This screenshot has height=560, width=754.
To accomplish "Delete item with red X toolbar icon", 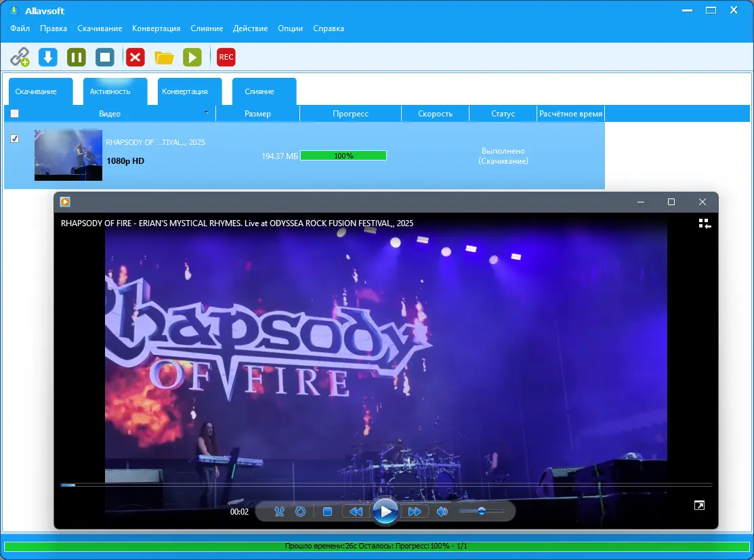I will (x=135, y=57).
